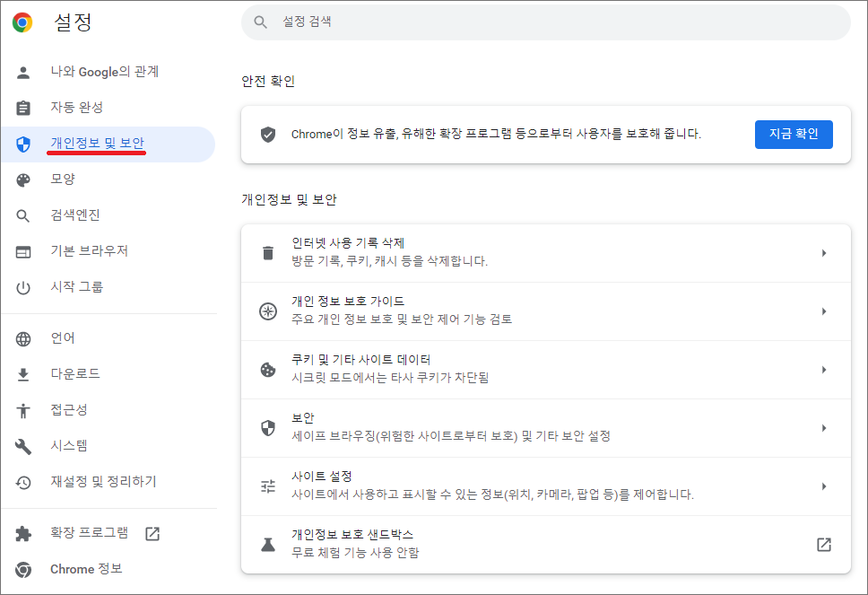Click the 개인정보 보호 샌드박스 title

352,535
